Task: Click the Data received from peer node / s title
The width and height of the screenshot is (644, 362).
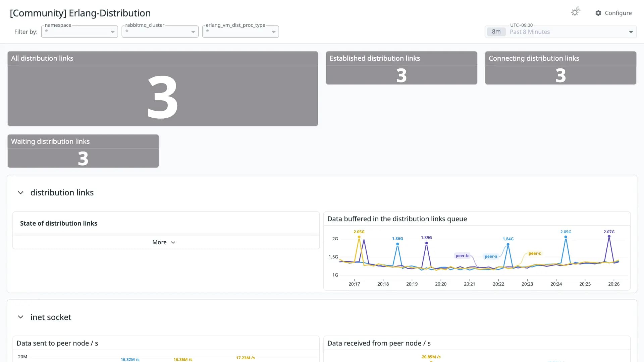Action: (x=379, y=343)
